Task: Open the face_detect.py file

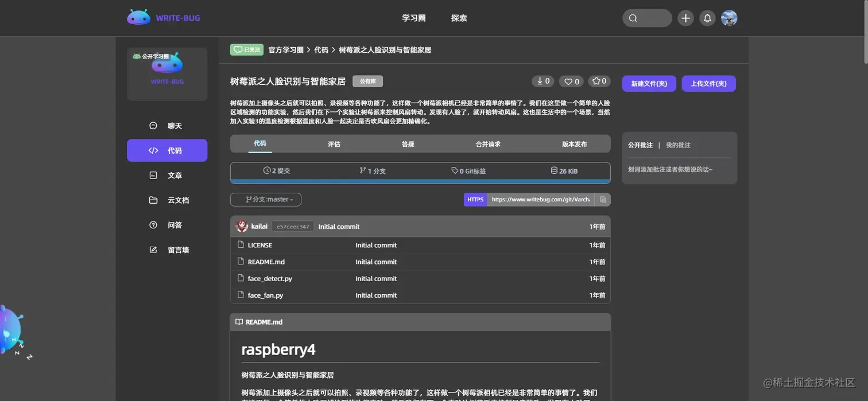Action: click(270, 278)
